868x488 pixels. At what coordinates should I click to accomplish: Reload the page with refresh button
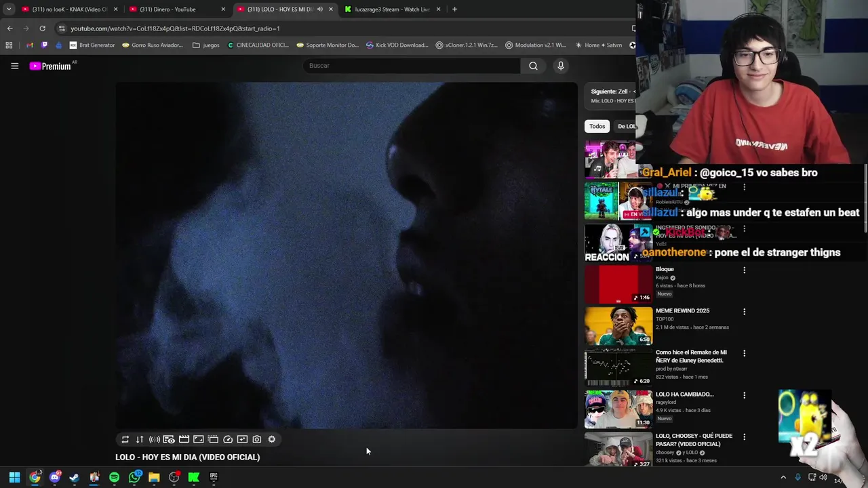[42, 28]
